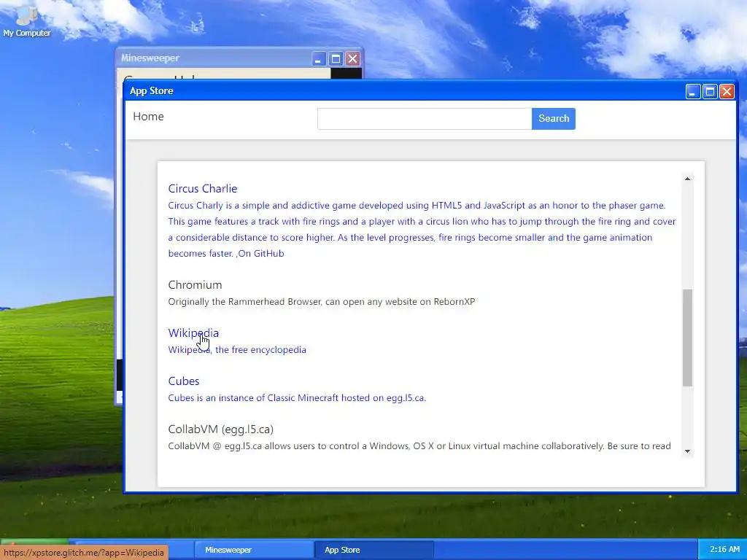Minimize the App Store window

pos(693,91)
